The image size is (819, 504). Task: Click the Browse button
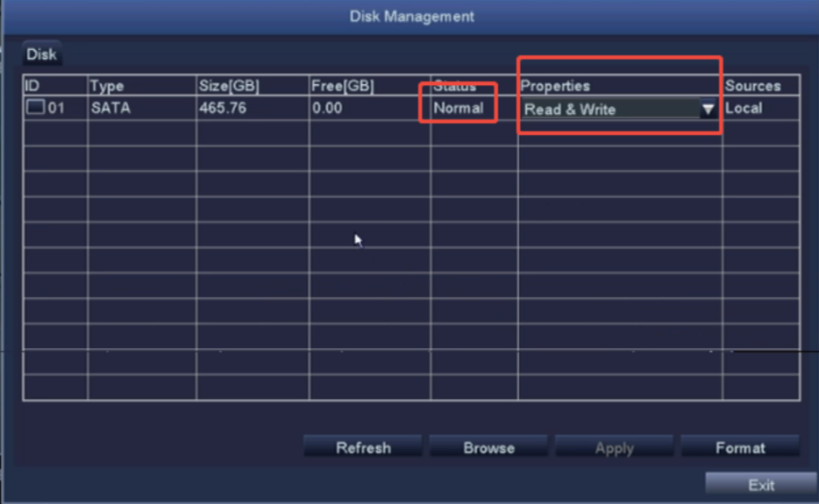pos(488,448)
